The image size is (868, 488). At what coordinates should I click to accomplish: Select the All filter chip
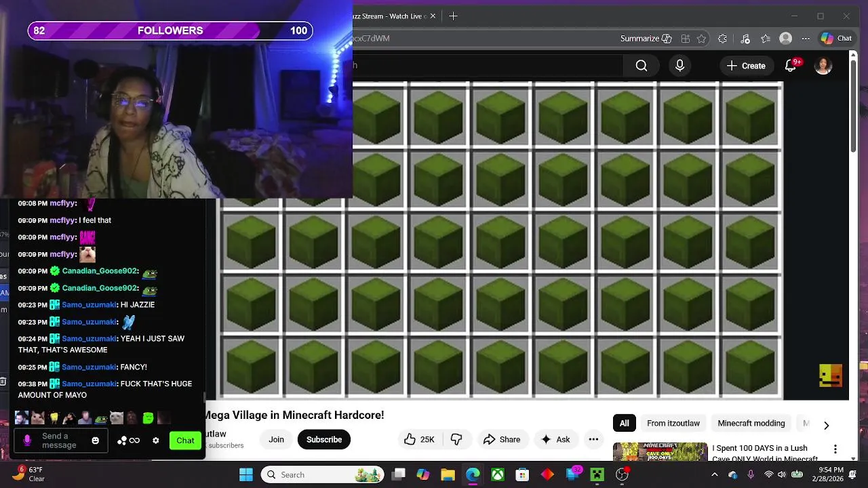[x=625, y=423]
